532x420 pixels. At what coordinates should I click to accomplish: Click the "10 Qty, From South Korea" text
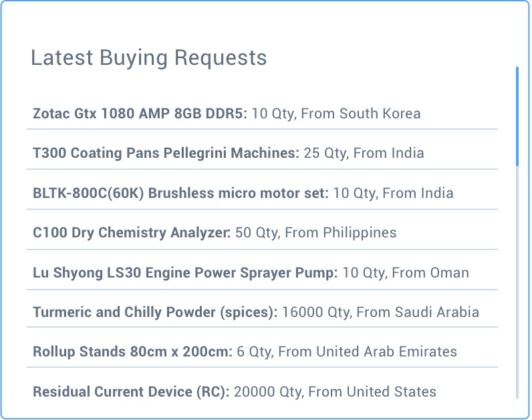336,113
